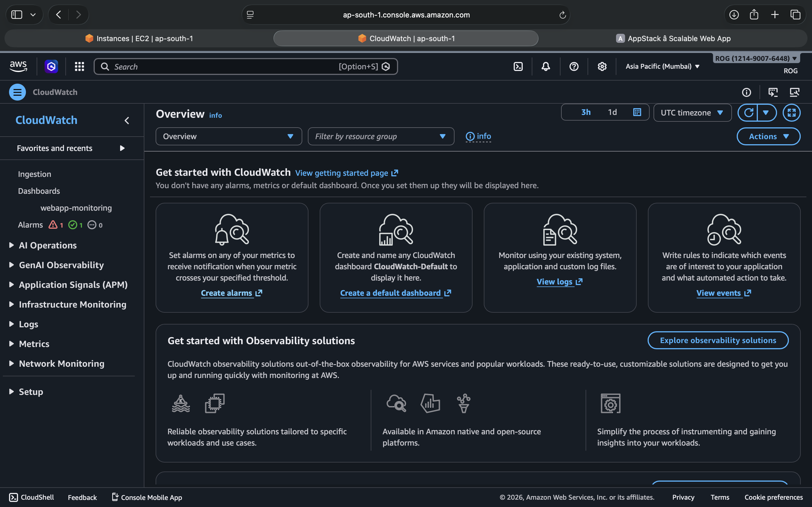This screenshot has height=507, width=812.
Task: Open the CloudShell icon in top navigation bar
Action: click(518, 66)
